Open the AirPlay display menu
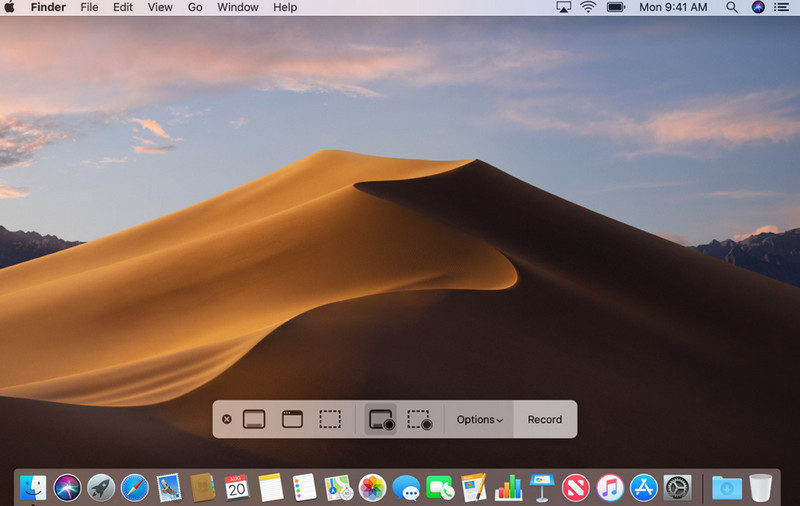 (x=562, y=8)
